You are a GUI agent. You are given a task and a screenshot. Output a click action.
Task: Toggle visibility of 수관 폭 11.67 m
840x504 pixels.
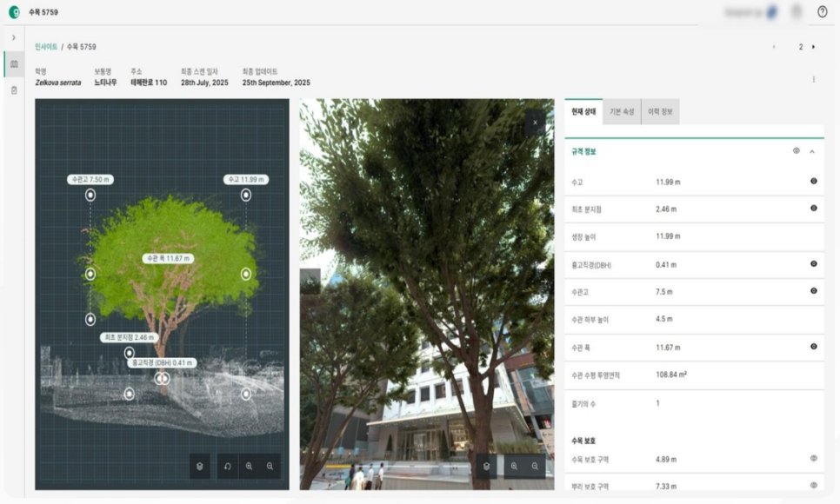point(814,347)
